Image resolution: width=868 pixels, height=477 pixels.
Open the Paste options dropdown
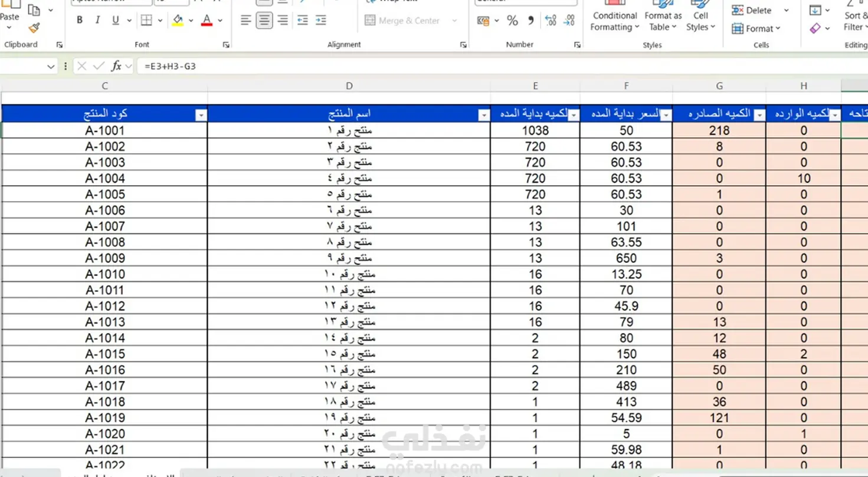coord(9,27)
